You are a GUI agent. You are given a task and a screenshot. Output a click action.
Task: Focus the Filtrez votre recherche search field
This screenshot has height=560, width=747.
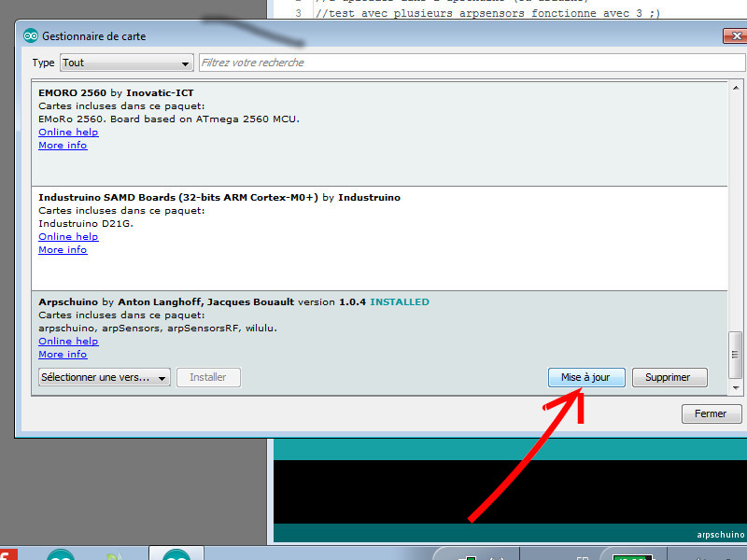[472, 63]
